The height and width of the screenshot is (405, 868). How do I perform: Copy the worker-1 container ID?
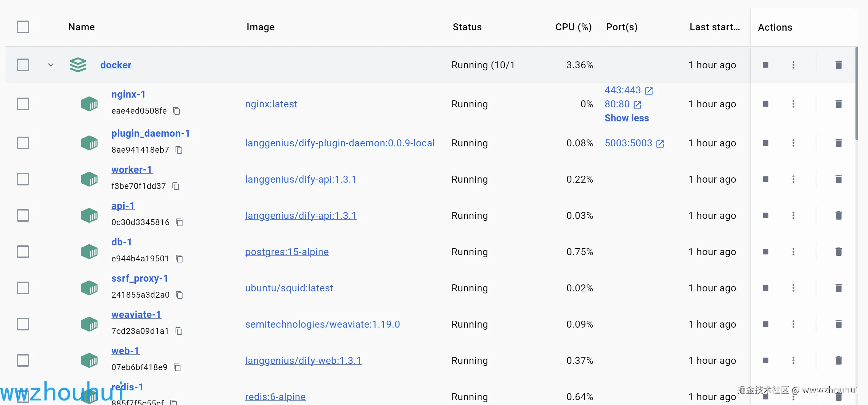pyautogui.click(x=176, y=186)
